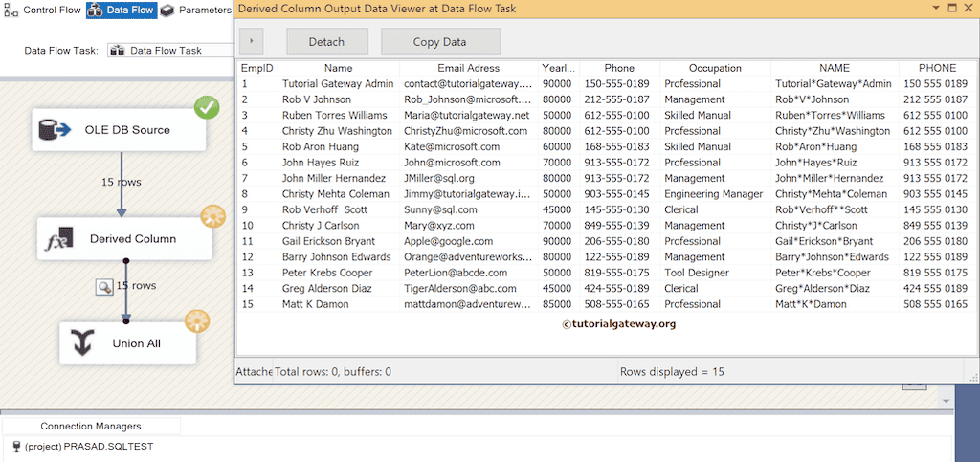Click the TigerAlderson@abc.com email cell
Image resolution: width=980 pixels, height=462 pixels.
[469, 289]
